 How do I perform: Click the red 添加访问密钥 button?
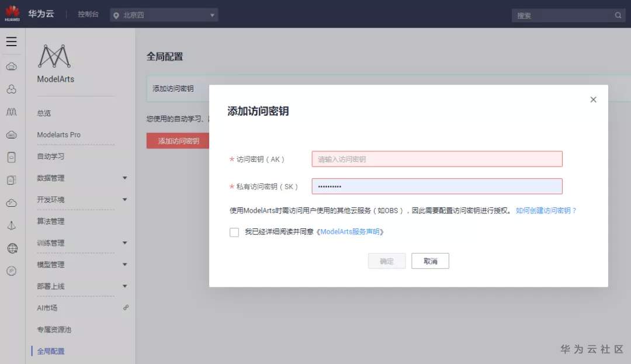tap(178, 141)
